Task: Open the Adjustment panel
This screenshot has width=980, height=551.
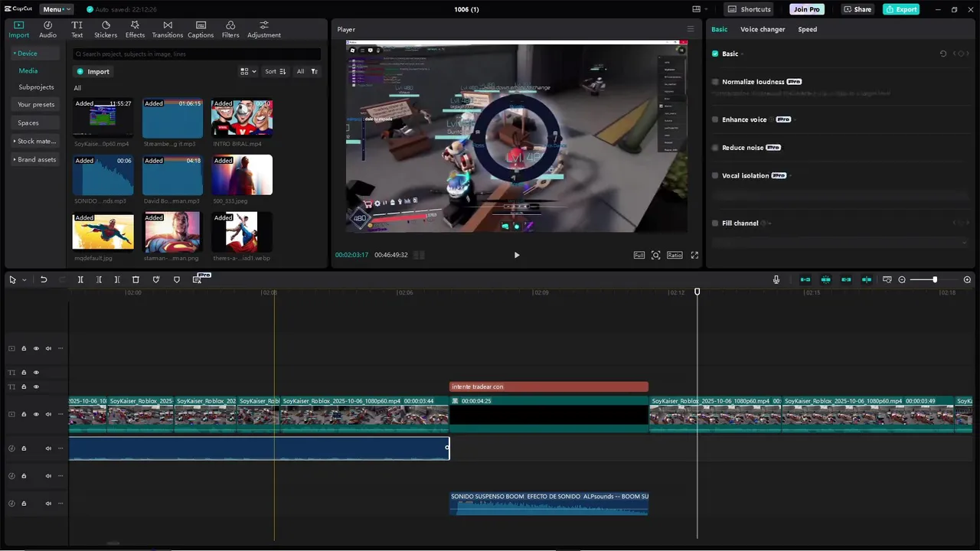Action: [x=263, y=30]
